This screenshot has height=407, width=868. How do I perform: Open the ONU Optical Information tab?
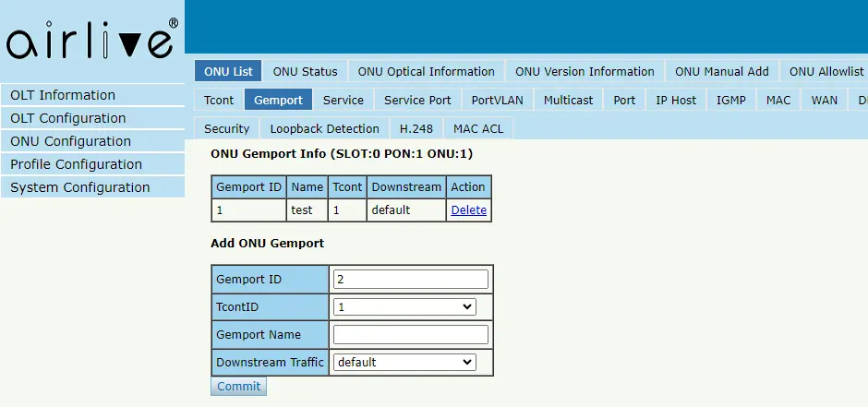click(426, 71)
